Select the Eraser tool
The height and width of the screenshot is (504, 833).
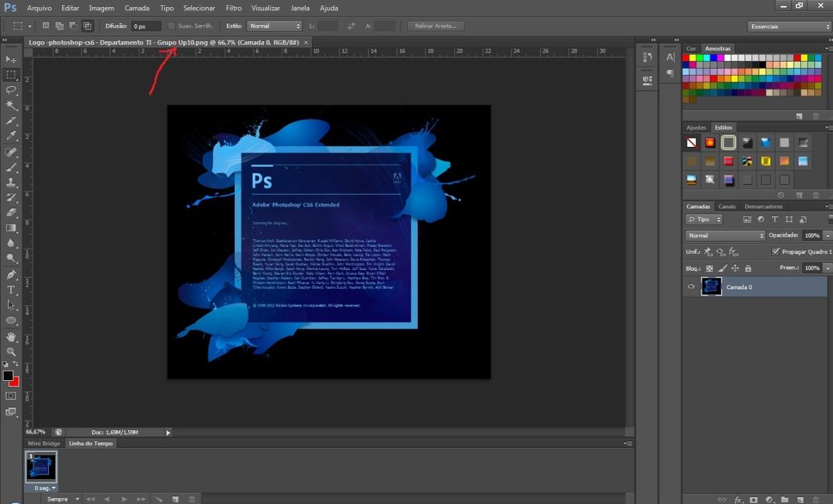[x=11, y=212]
